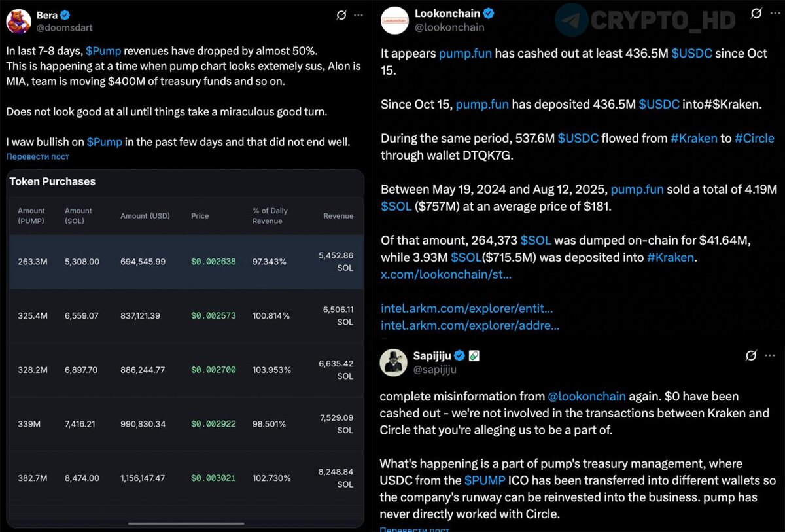Click Lookonchain's profile picture
The height and width of the screenshot is (532, 785).
(x=394, y=20)
